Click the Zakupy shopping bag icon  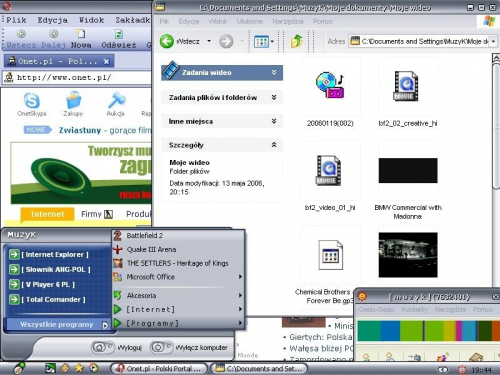pos(73,100)
